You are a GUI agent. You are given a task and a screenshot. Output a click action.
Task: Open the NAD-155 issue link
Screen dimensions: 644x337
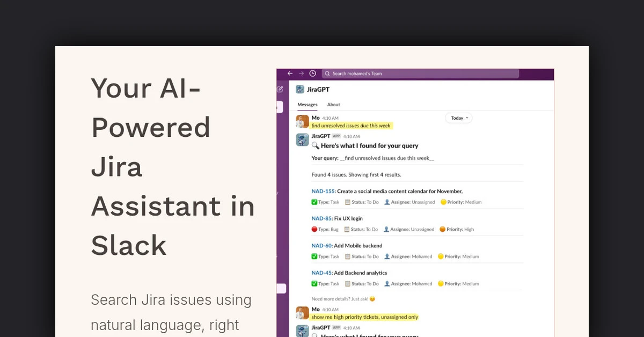pos(323,191)
